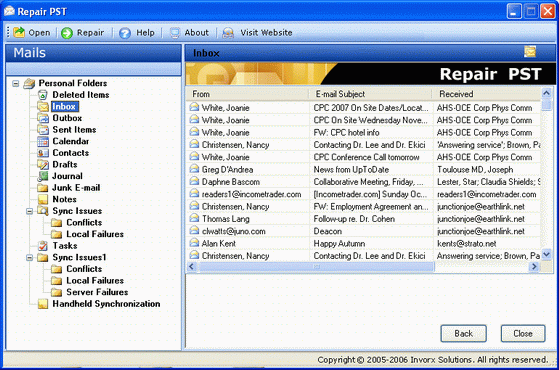Select the 'Happy Autumn' email
The height and width of the screenshot is (370, 559).
[339, 243]
